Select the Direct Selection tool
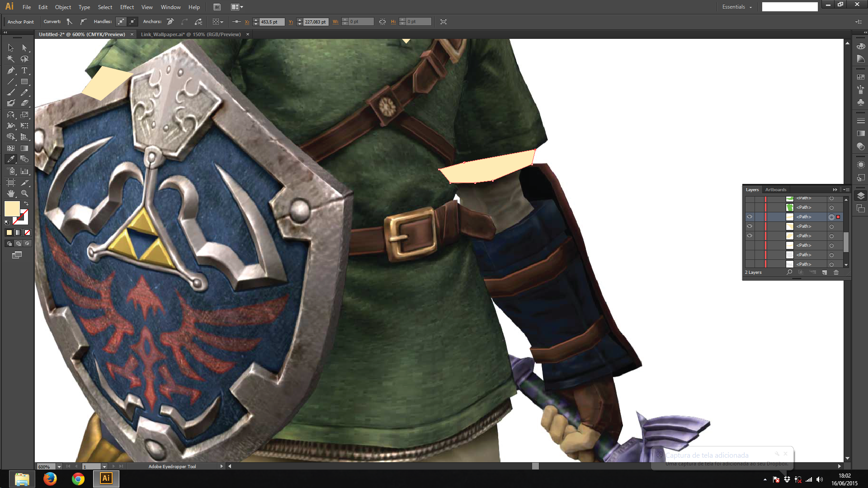The image size is (868, 488). point(24,48)
